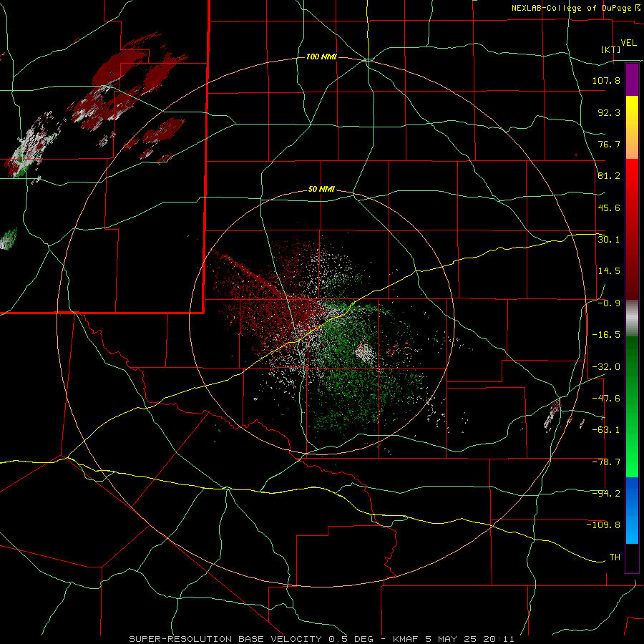Screen dimensions: 644x644
Task: Click the VEL label above the color scale
Action: click(x=628, y=42)
